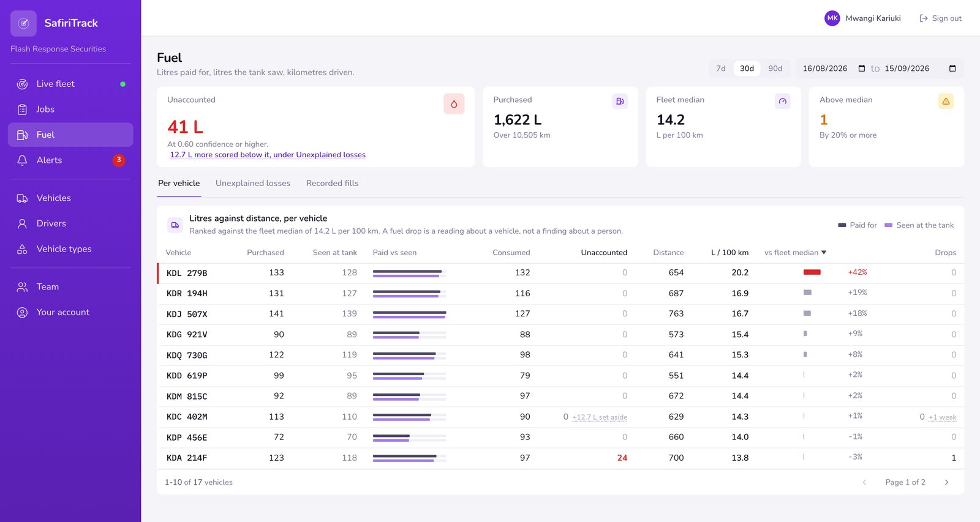
Task: Select the 7d time range
Action: pyautogui.click(x=721, y=69)
